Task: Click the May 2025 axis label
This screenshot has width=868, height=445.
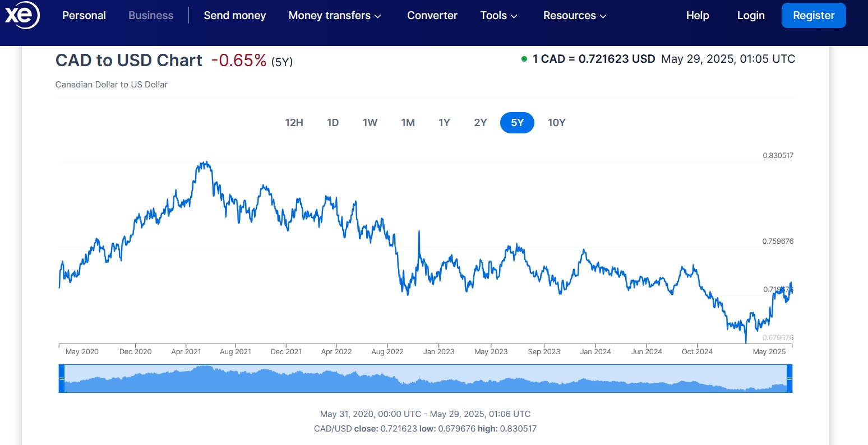Action: pos(769,351)
